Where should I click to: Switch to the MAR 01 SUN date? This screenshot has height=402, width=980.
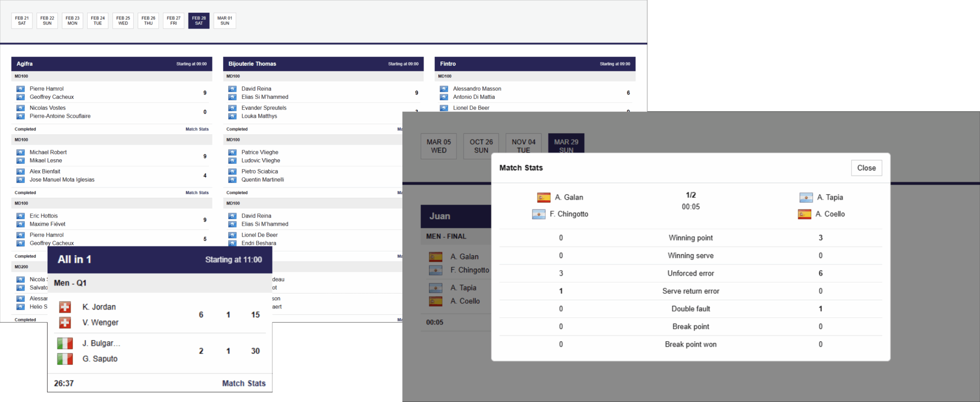[x=225, y=21]
